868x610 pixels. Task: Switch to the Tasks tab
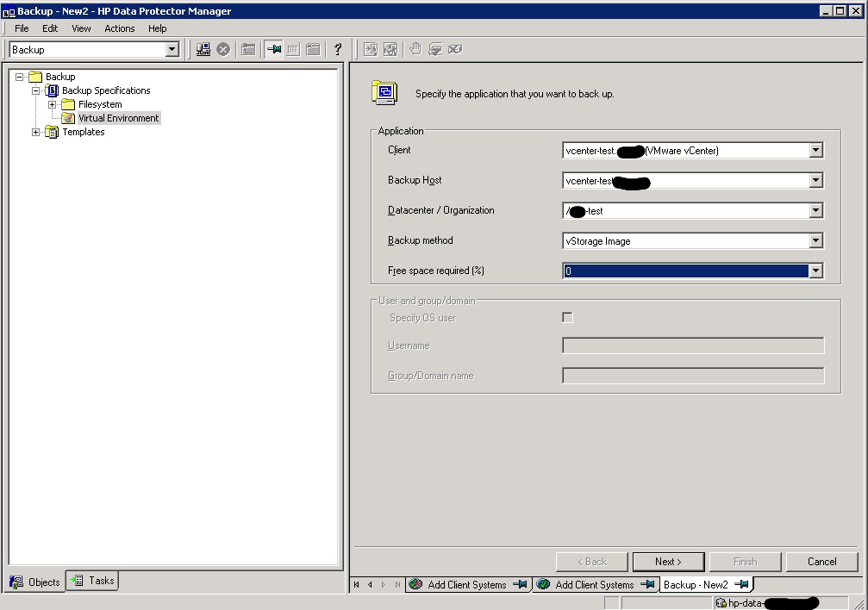pyautogui.click(x=92, y=581)
